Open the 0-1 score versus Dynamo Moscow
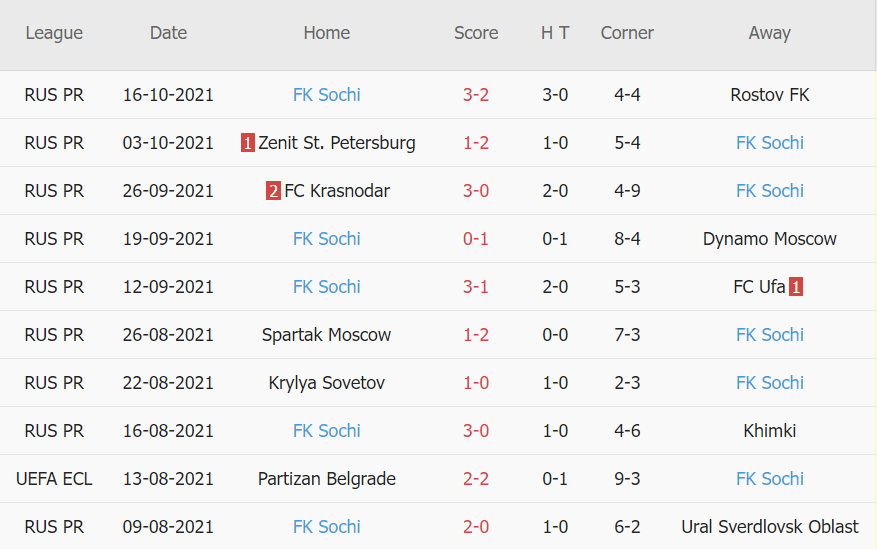This screenshot has height=549, width=877. (x=476, y=239)
